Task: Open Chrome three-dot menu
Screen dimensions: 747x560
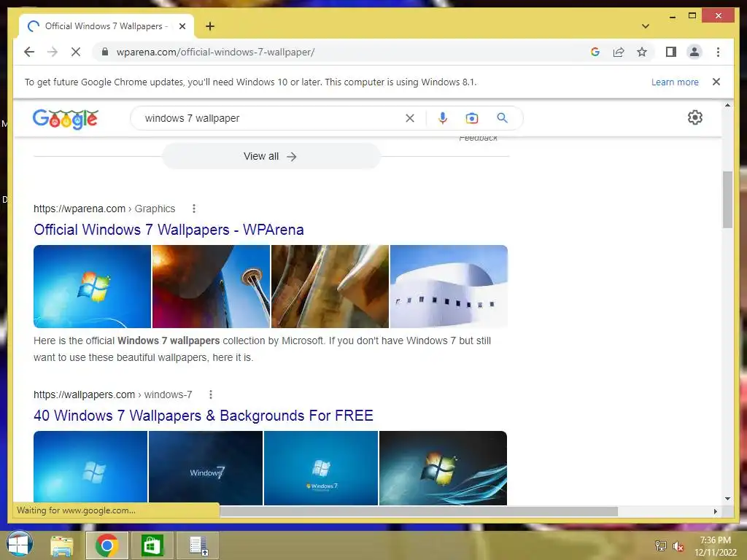Action: pyautogui.click(x=718, y=52)
